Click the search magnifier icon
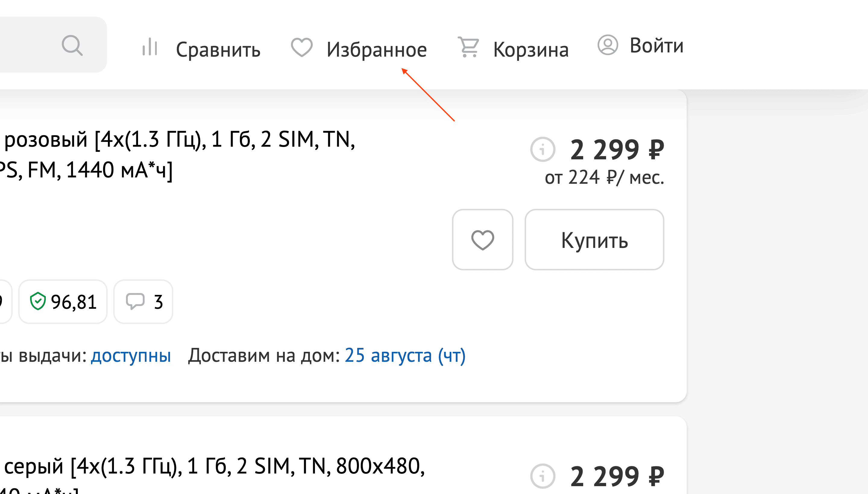The height and width of the screenshot is (494, 868). (x=72, y=45)
